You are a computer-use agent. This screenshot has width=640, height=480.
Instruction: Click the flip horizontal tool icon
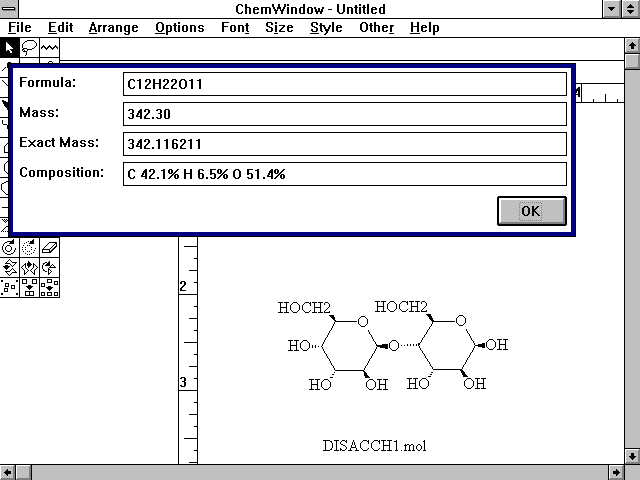[29, 267]
